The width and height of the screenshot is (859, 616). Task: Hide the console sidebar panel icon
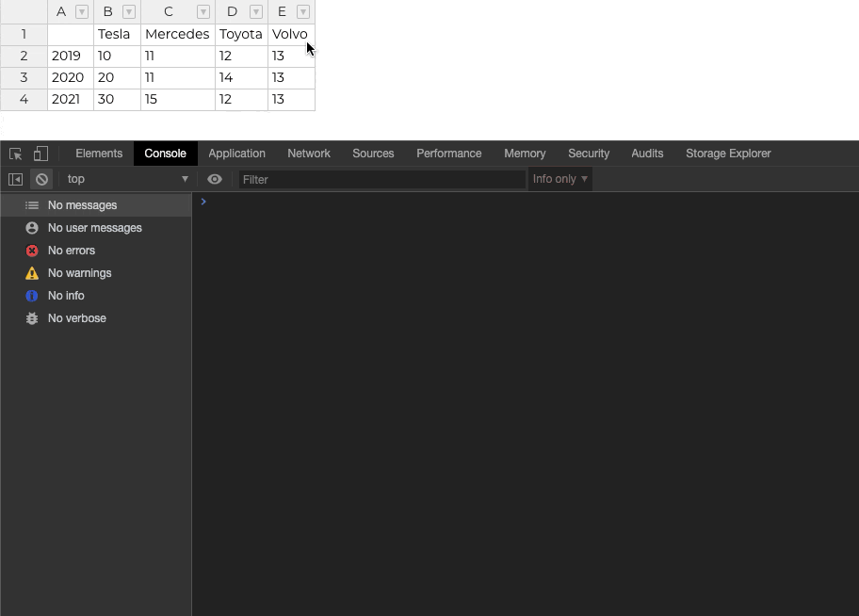[15, 179]
